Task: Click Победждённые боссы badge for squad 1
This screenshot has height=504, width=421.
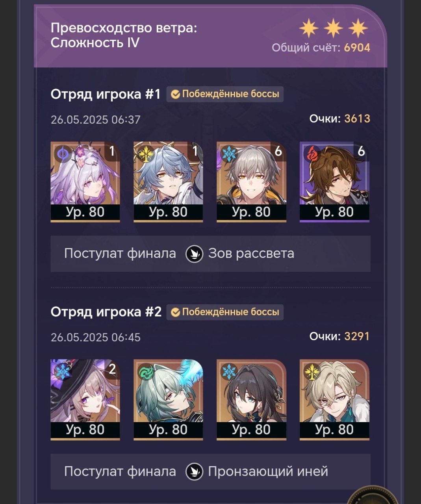Action: click(225, 94)
